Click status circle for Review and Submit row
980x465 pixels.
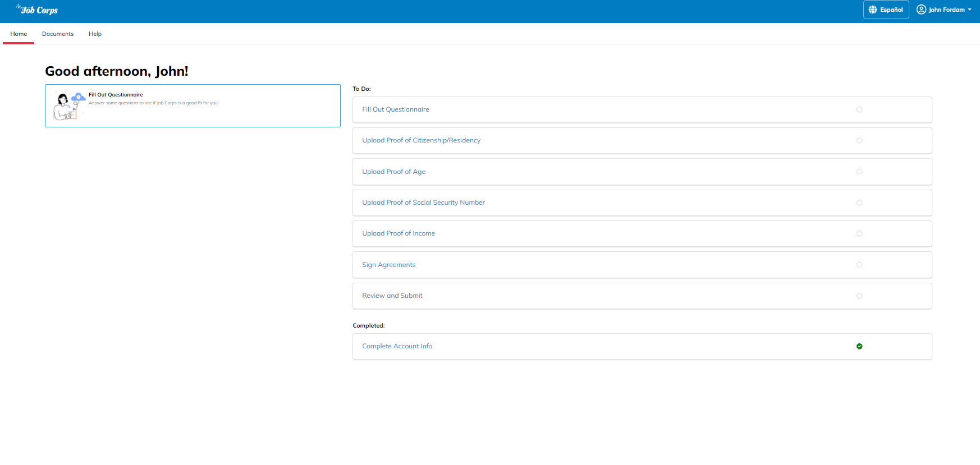tap(859, 296)
